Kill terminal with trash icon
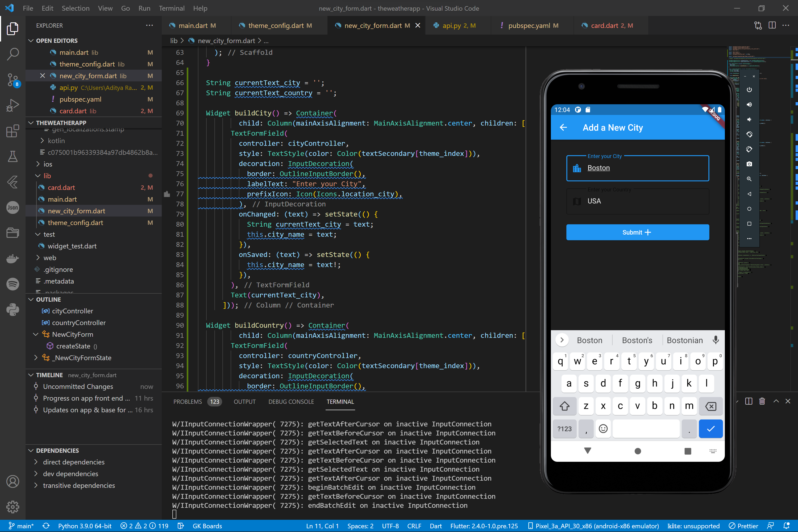Screen dimensions: 798x532 (762, 401)
